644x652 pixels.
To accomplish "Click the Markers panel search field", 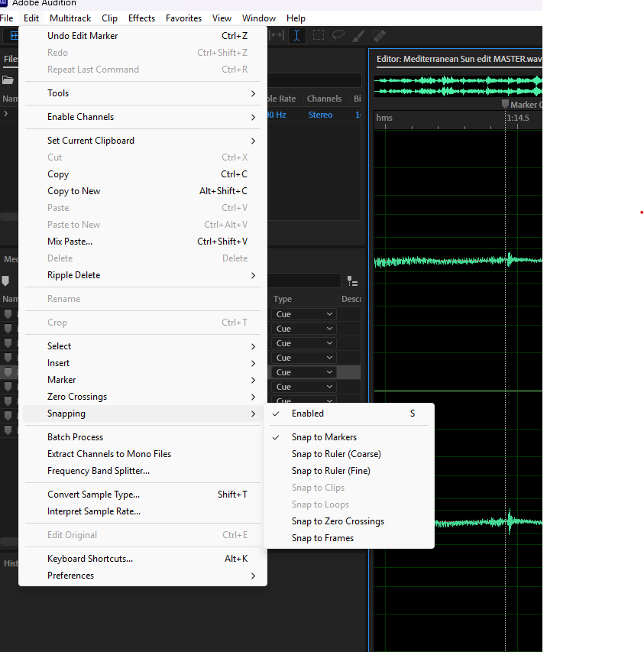I will coord(304,281).
